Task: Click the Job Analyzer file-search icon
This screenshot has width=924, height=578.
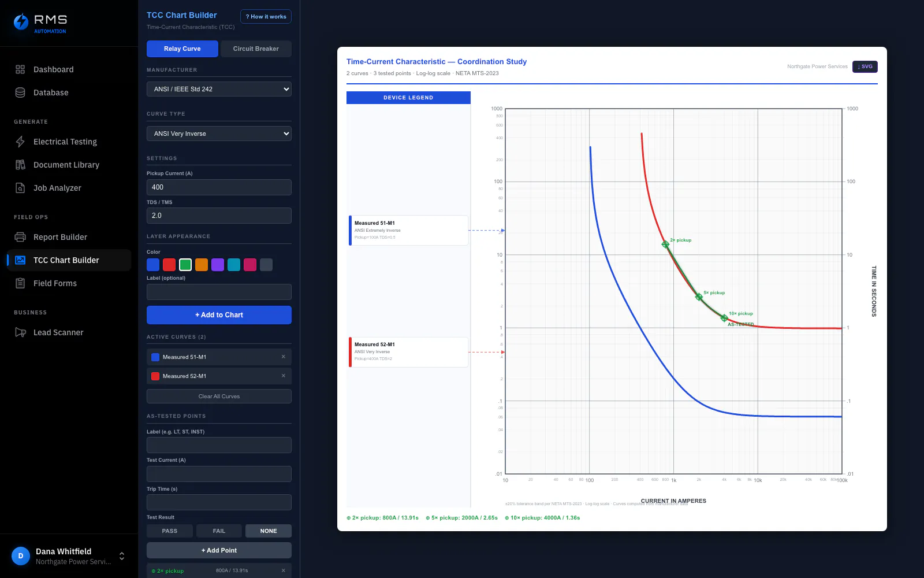Action: click(20, 188)
